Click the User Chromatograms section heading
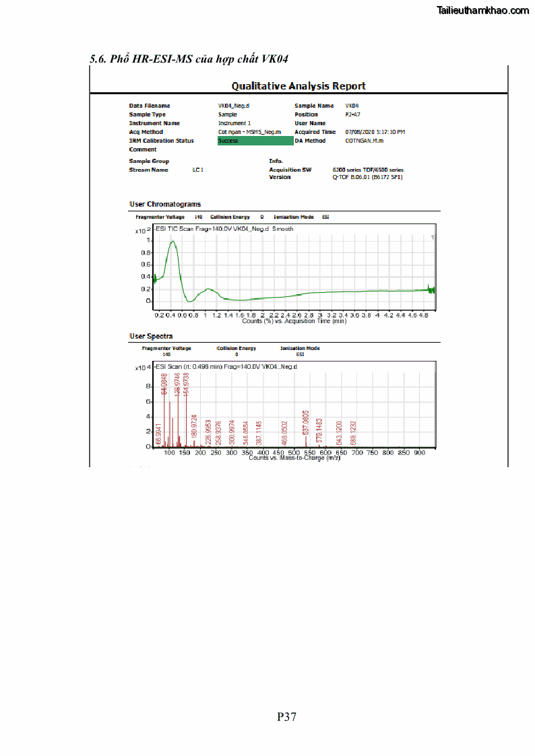Screen dimensions: 535x756 165,204
